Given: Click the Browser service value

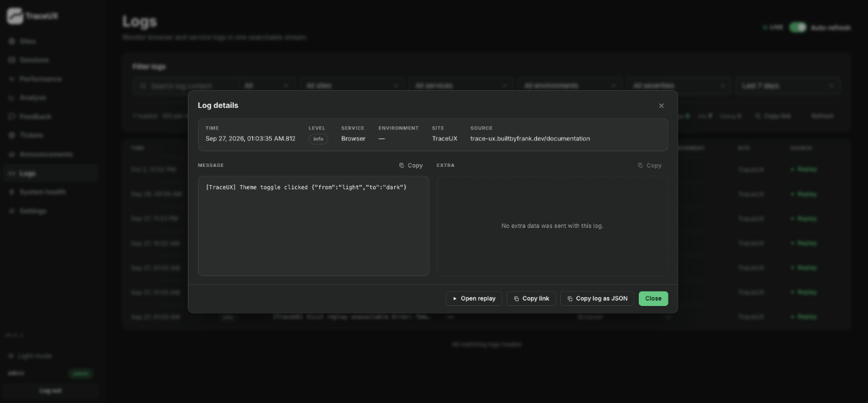Looking at the screenshot, I should (353, 138).
